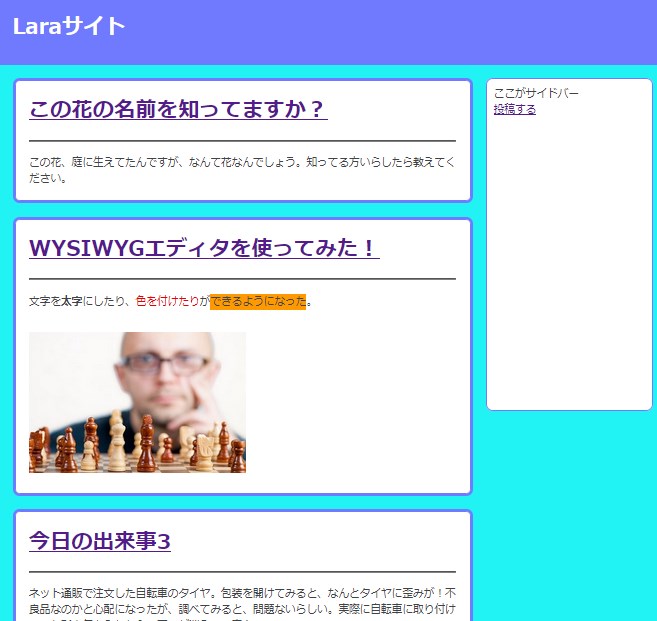
Task: Click the orange highlighted text できるようになった
Action: (258, 301)
